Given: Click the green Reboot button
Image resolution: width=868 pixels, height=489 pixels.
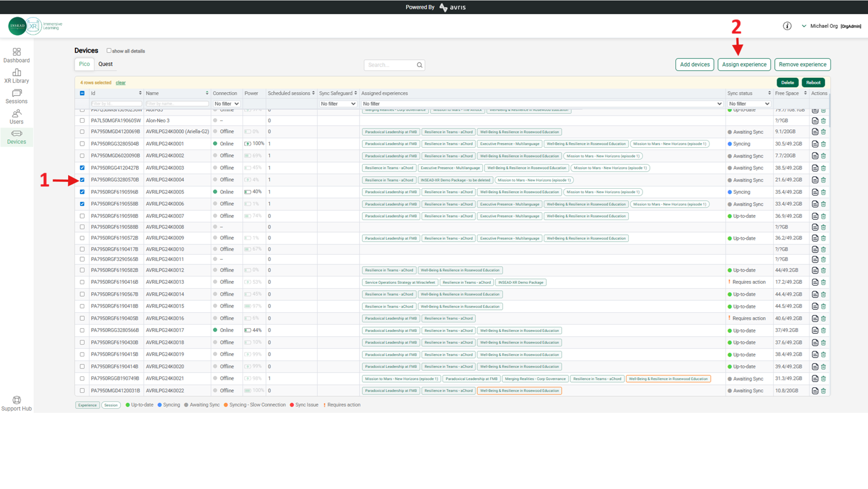Looking at the screenshot, I should 813,82.
